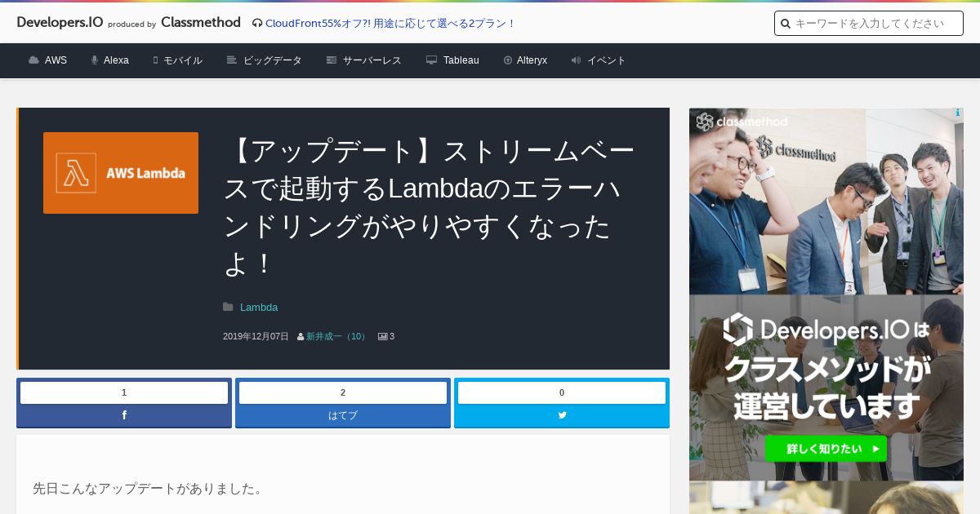Click the view count chart icon
This screenshot has width=980, height=514.
382,336
